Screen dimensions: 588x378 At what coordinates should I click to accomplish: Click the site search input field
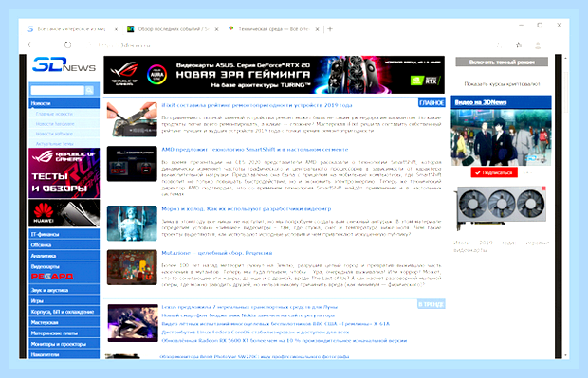click(x=57, y=90)
